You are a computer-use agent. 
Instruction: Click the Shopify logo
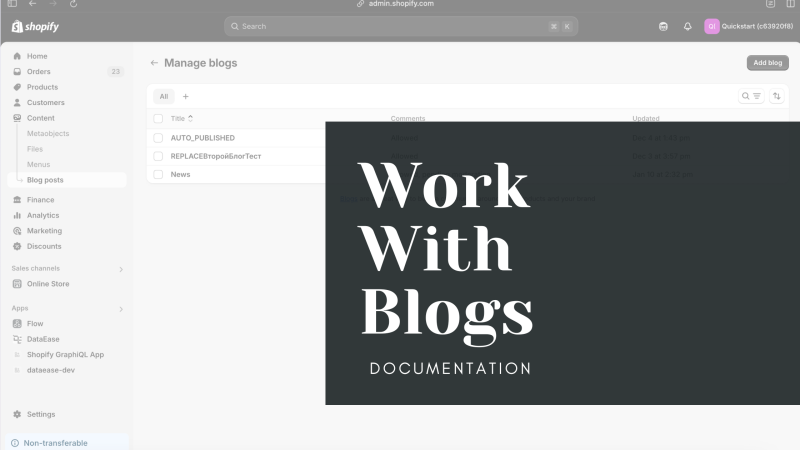click(35, 27)
